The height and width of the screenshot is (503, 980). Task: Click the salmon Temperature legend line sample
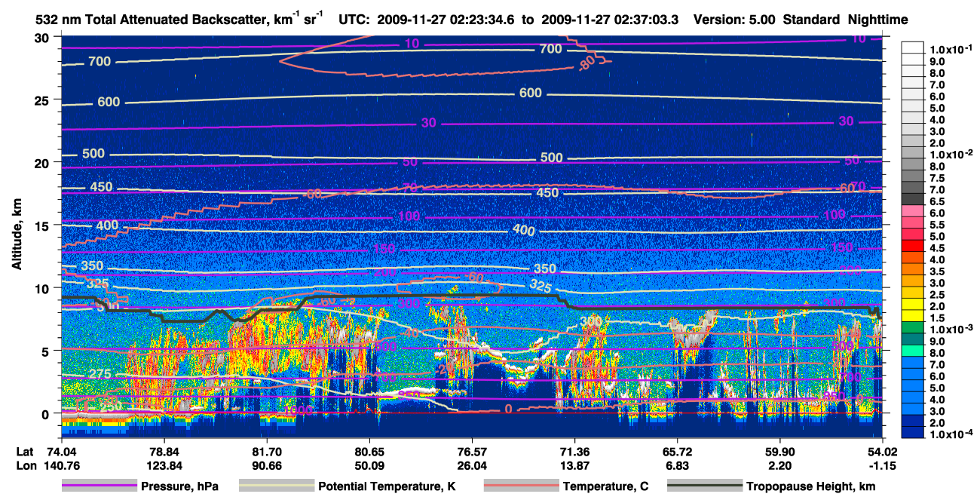coord(521,486)
